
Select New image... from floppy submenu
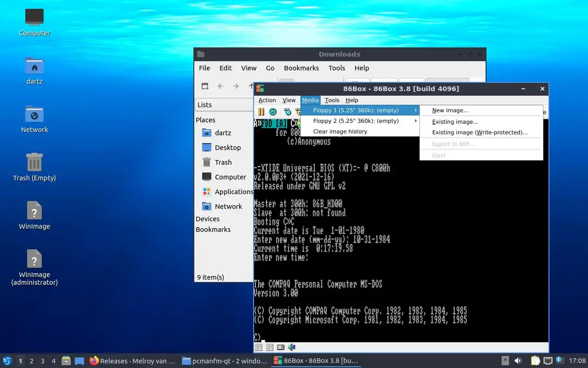tap(481, 110)
